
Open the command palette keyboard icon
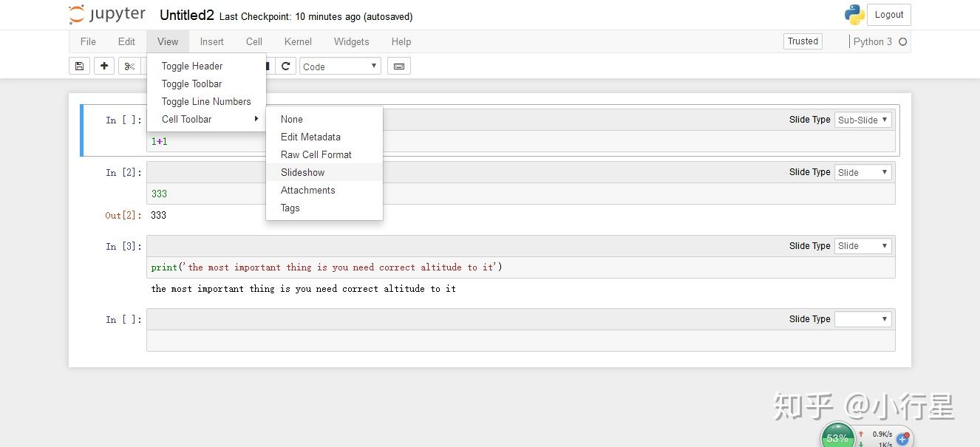pos(398,66)
